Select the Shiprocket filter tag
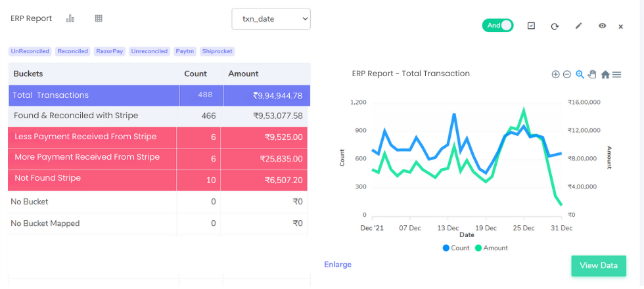Image resolution: width=644 pixels, height=289 pixels. point(218,51)
